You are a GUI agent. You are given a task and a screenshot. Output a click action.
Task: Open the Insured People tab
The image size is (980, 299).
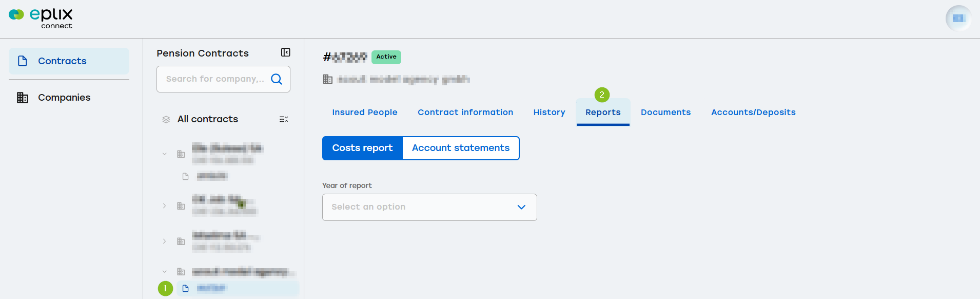pos(365,112)
